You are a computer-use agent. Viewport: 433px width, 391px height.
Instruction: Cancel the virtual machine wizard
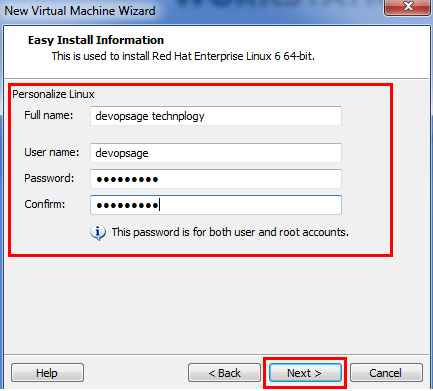tap(386, 373)
